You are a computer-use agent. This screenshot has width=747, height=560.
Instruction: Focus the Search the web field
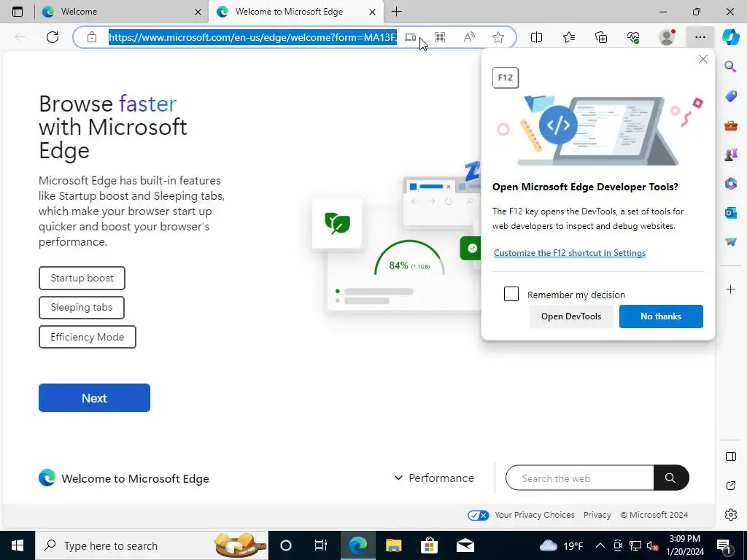tap(579, 478)
